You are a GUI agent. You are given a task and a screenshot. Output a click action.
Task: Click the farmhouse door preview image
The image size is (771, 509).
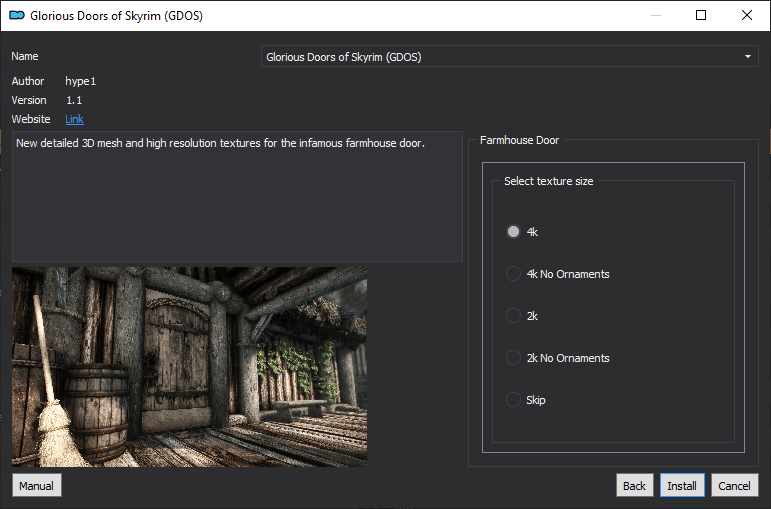click(189, 367)
